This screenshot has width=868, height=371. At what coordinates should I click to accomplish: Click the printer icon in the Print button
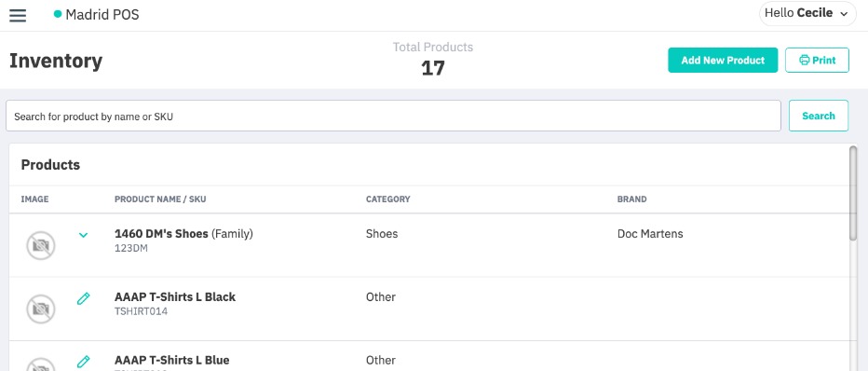pyautogui.click(x=805, y=61)
